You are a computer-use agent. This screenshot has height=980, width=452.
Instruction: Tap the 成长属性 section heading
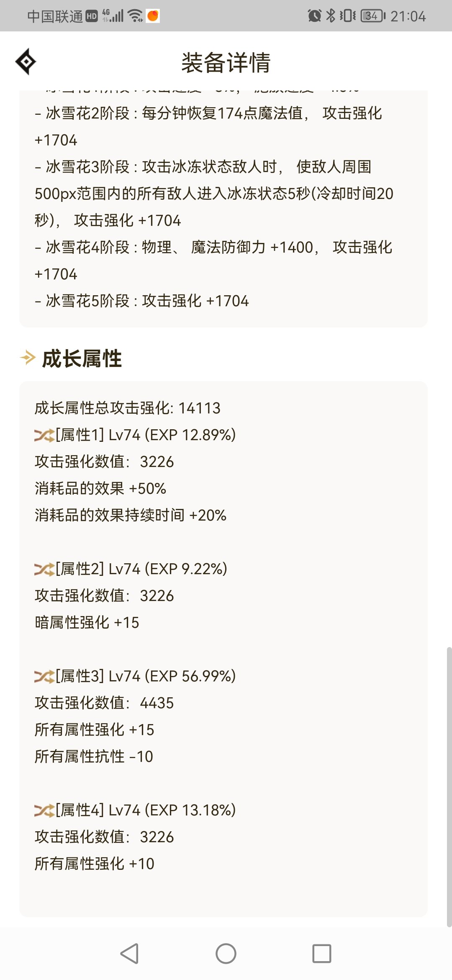click(82, 358)
